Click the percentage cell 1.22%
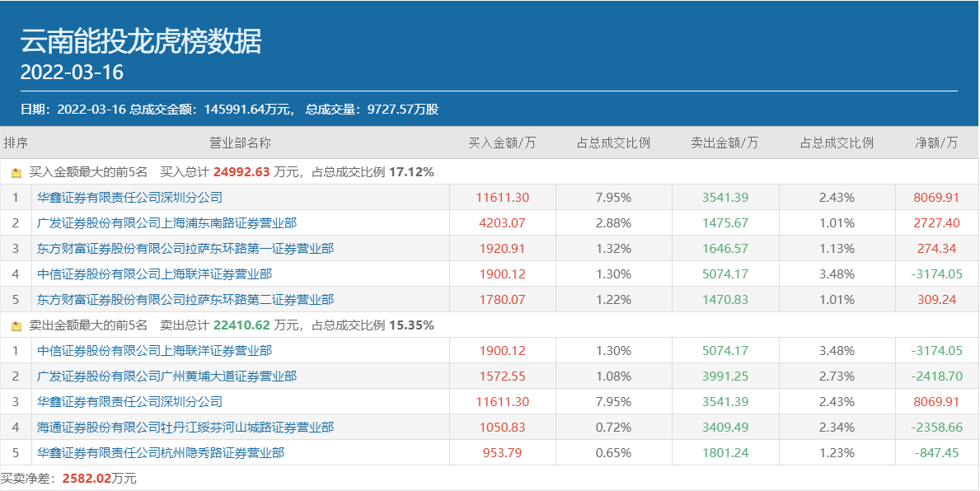Viewport: 980px width, 491px height. coord(614,300)
